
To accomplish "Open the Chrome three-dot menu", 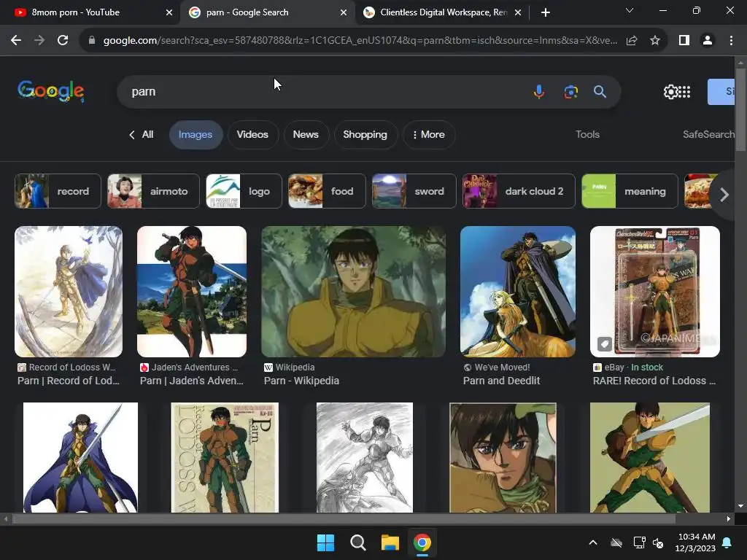I will (731, 41).
